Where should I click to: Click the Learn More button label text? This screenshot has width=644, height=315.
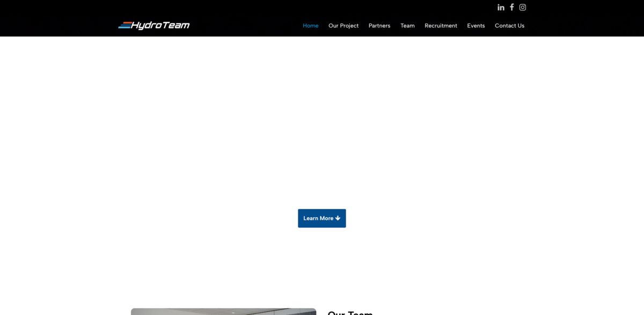point(318,218)
